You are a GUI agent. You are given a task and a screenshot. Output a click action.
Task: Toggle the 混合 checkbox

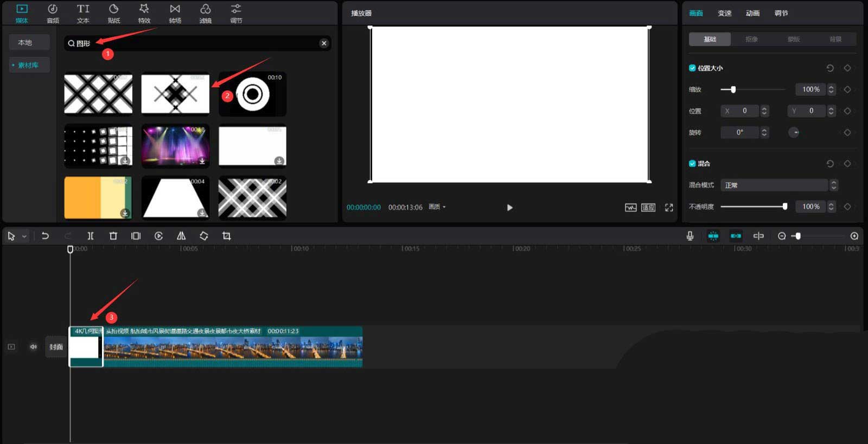pyautogui.click(x=692, y=164)
